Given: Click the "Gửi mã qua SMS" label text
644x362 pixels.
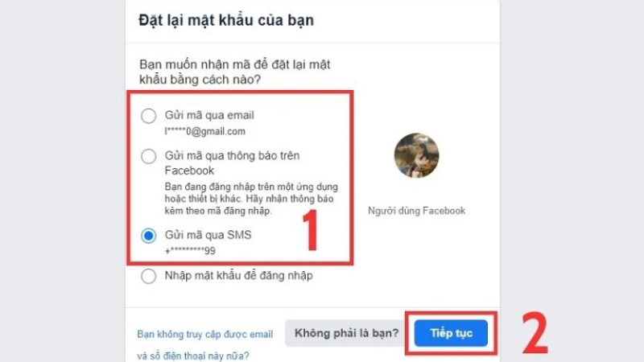Looking at the screenshot, I should point(208,235).
